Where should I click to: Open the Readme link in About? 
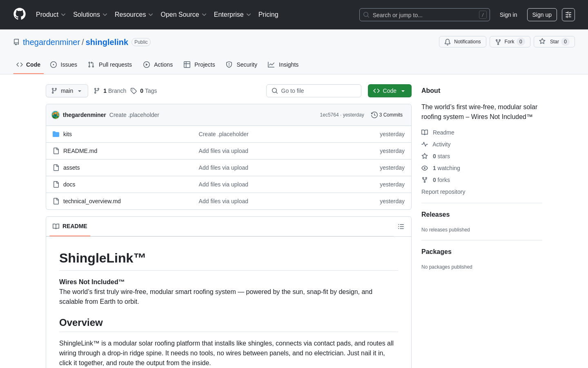438,132
